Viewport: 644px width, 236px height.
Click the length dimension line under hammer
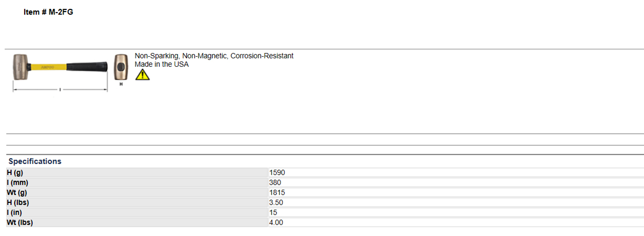[x=60, y=89]
